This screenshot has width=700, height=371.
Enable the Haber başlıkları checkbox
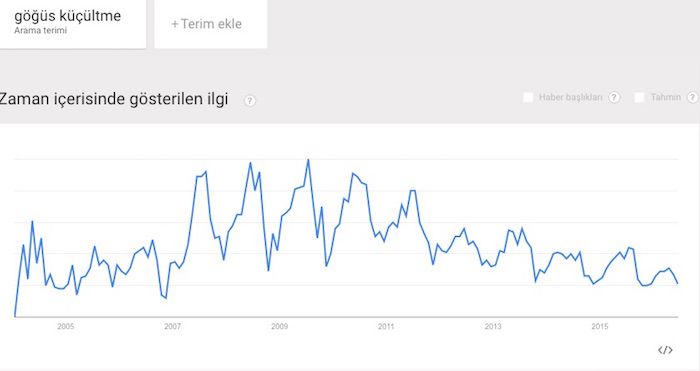click(528, 97)
